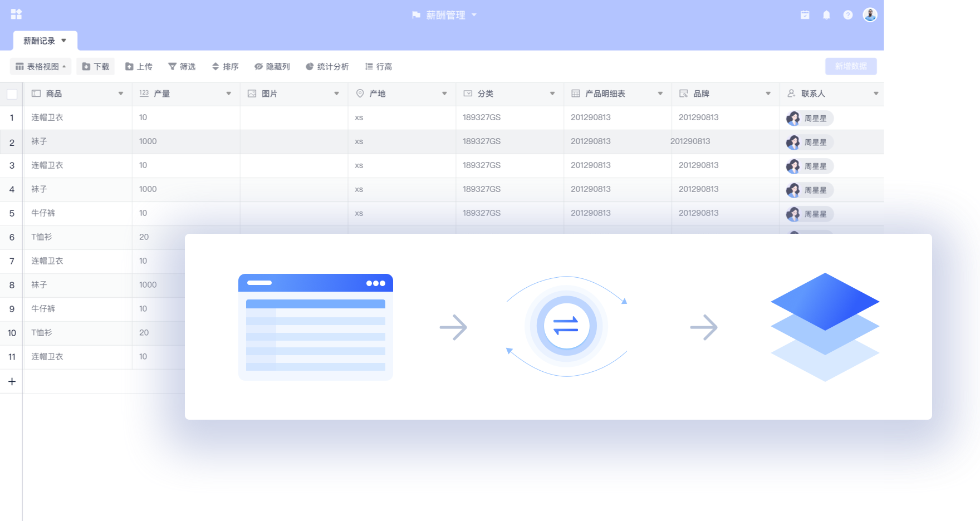Select row number 7

click(12, 262)
